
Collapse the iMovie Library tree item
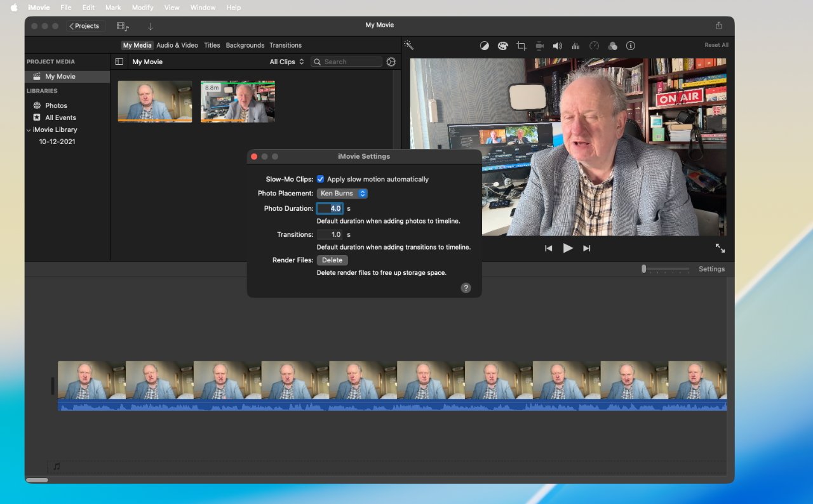coord(28,129)
